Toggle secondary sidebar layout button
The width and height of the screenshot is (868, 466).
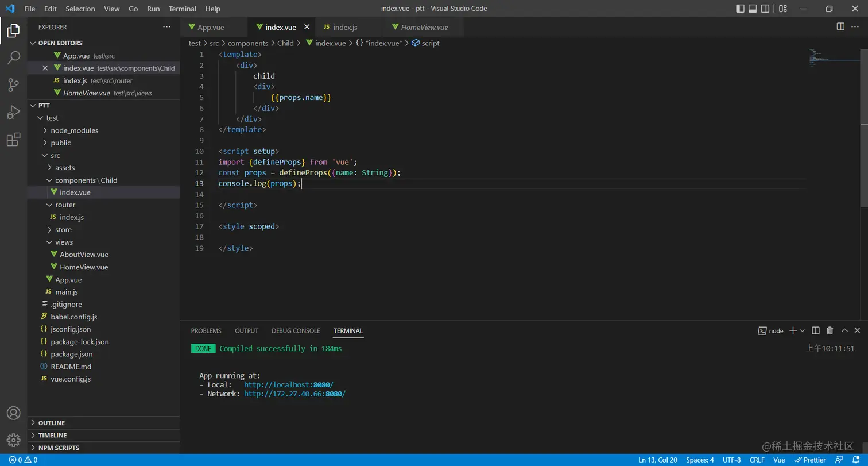[x=765, y=9]
